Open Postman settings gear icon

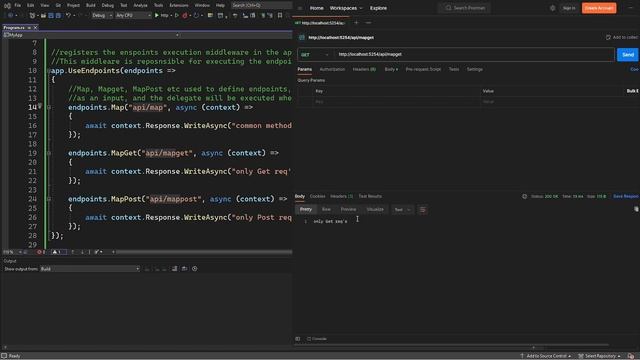[552, 8]
